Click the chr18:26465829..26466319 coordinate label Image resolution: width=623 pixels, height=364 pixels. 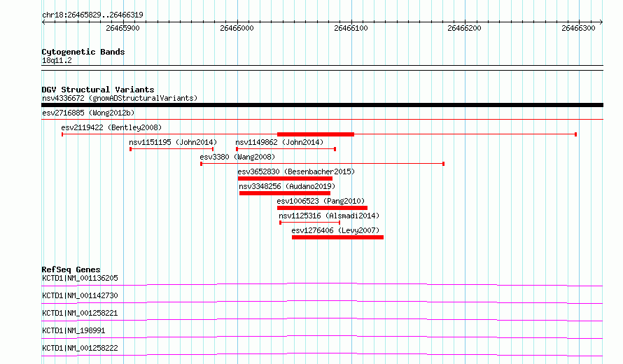click(x=92, y=15)
